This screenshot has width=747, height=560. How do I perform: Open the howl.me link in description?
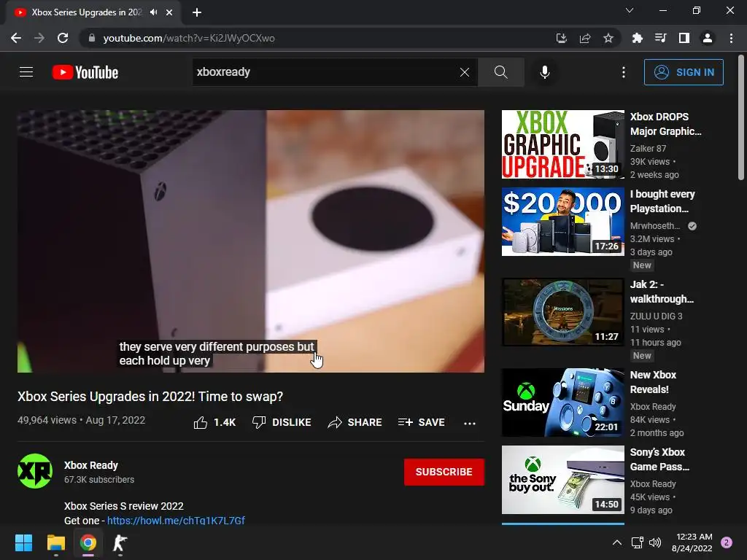point(176,520)
